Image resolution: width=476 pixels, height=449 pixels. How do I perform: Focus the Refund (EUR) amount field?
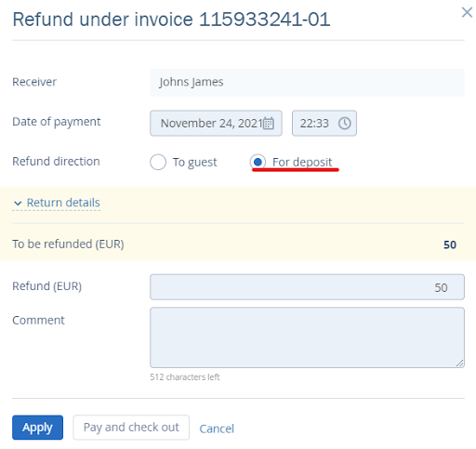pos(307,287)
